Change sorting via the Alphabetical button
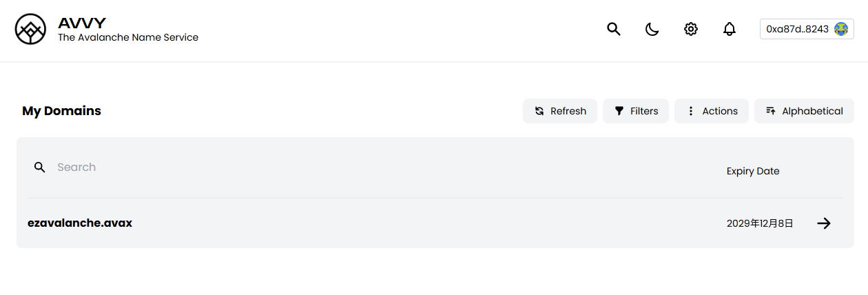The width and height of the screenshot is (868, 295). point(804,111)
